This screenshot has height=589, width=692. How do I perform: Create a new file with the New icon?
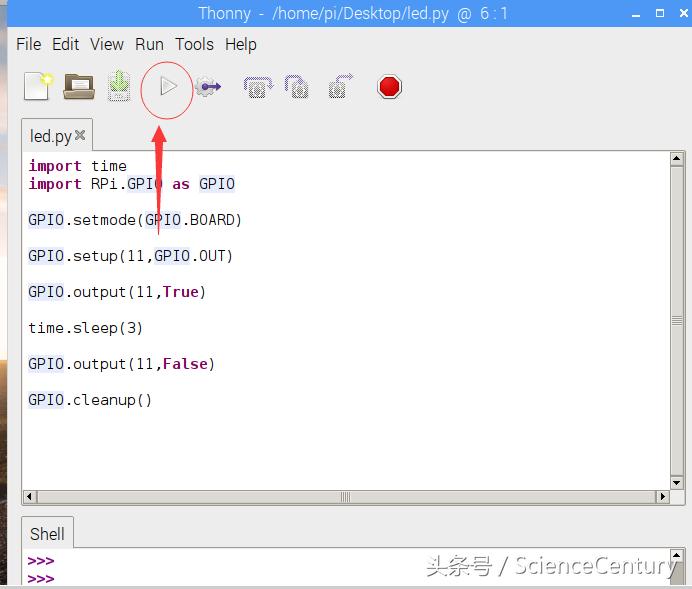pos(38,87)
